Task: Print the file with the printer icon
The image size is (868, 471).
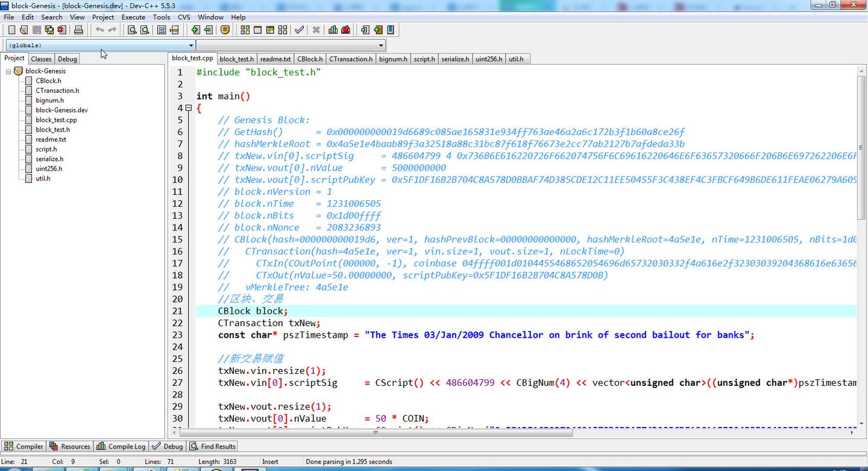Action: pos(78,30)
